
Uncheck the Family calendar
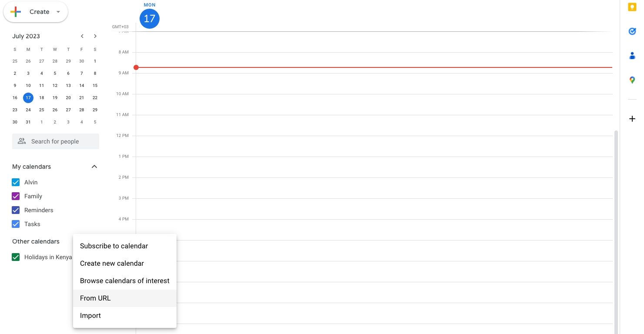pos(16,196)
